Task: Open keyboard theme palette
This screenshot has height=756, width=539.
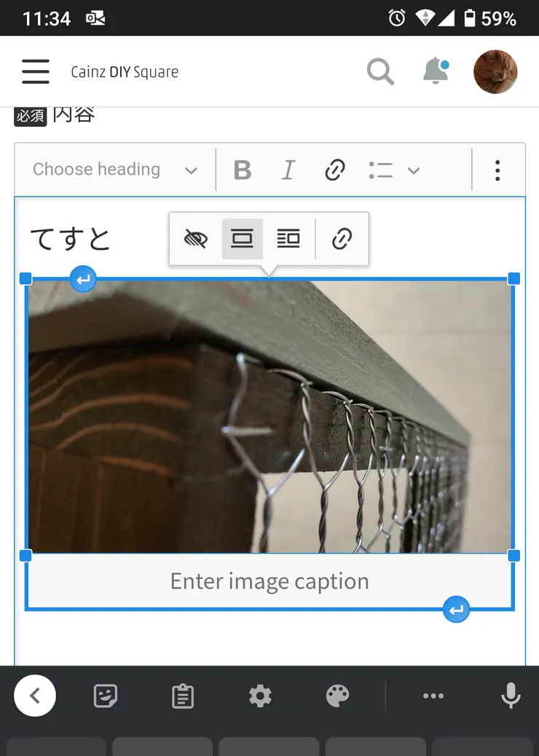Action: click(x=337, y=696)
